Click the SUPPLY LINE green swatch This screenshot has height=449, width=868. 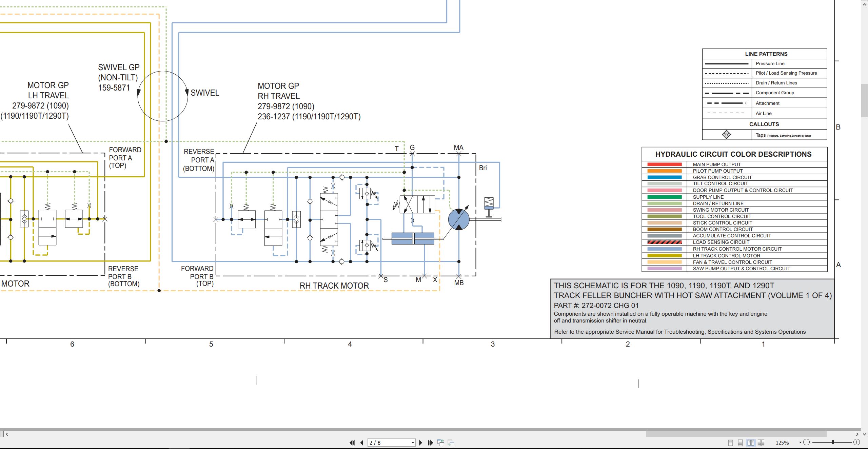click(x=664, y=197)
